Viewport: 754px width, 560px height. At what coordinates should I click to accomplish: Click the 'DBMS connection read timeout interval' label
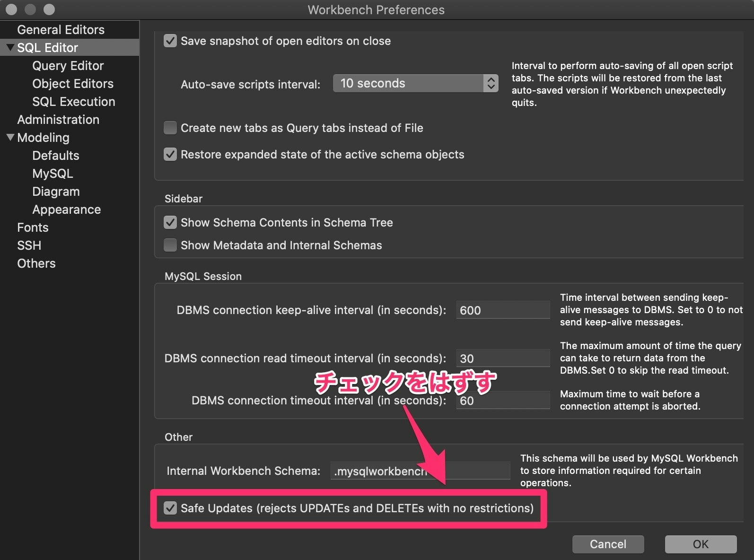(x=305, y=359)
